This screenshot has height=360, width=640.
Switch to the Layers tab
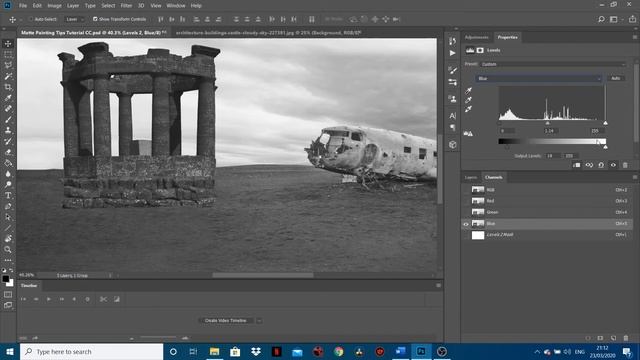pyautogui.click(x=471, y=177)
